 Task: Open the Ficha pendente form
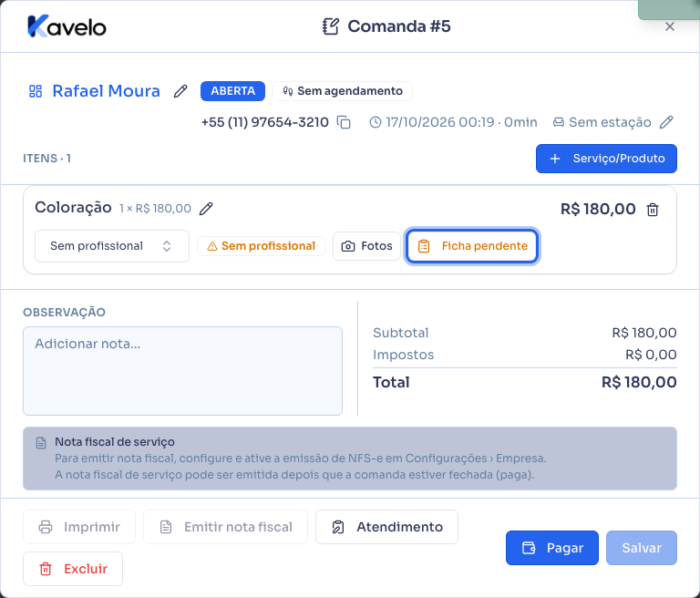(472, 246)
